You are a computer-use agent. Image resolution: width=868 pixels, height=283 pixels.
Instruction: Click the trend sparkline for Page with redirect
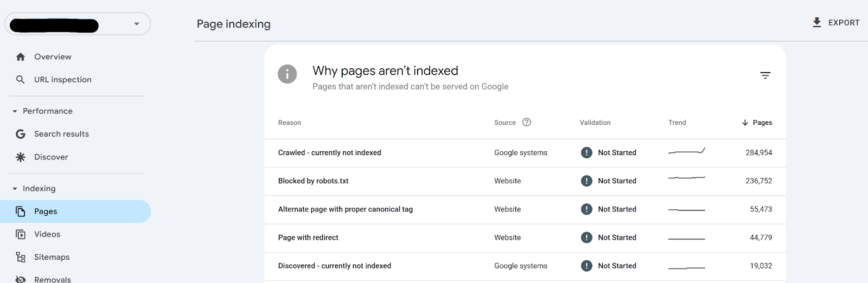[x=687, y=239]
